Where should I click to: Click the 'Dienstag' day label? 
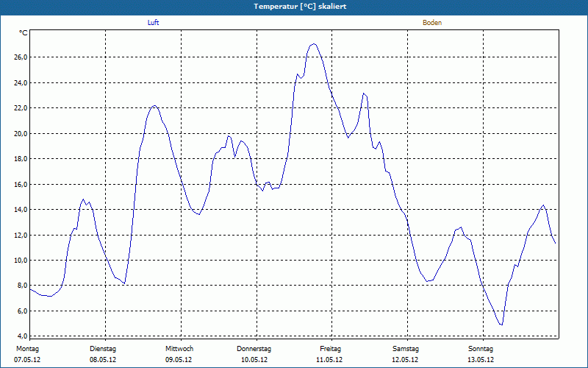point(103,349)
